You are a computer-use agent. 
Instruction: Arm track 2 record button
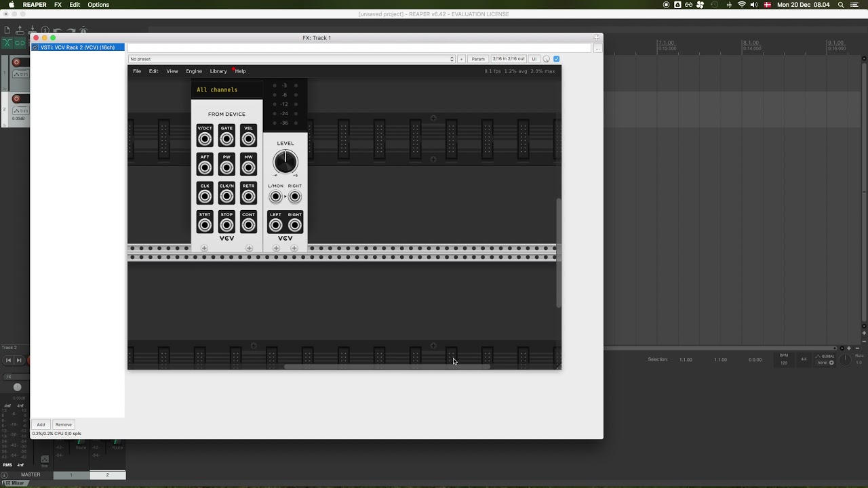pos(17,99)
